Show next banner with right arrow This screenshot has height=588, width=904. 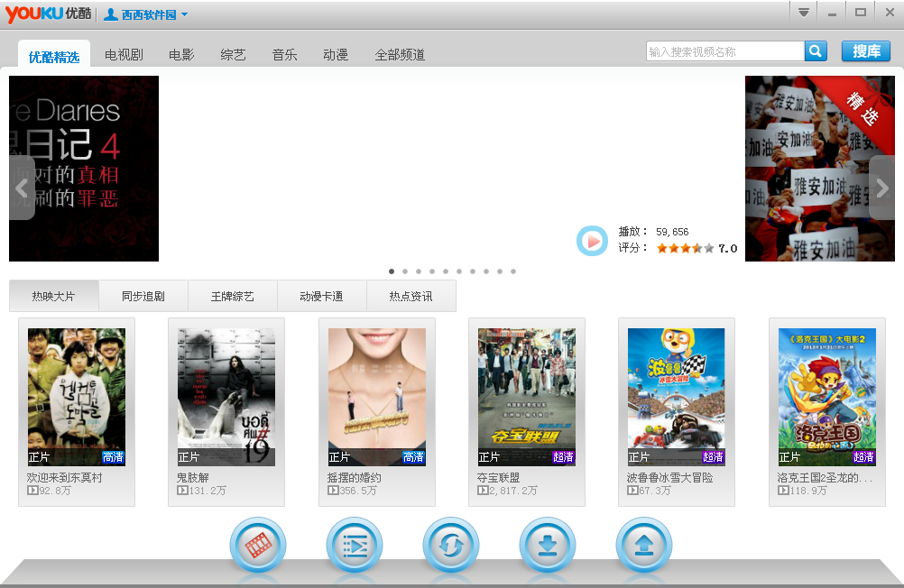pos(881,188)
